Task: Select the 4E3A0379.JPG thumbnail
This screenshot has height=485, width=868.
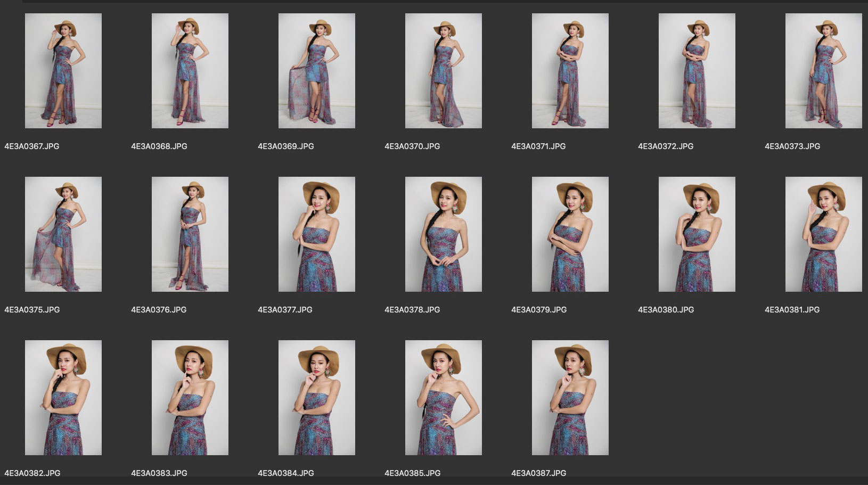Action: [x=570, y=234]
